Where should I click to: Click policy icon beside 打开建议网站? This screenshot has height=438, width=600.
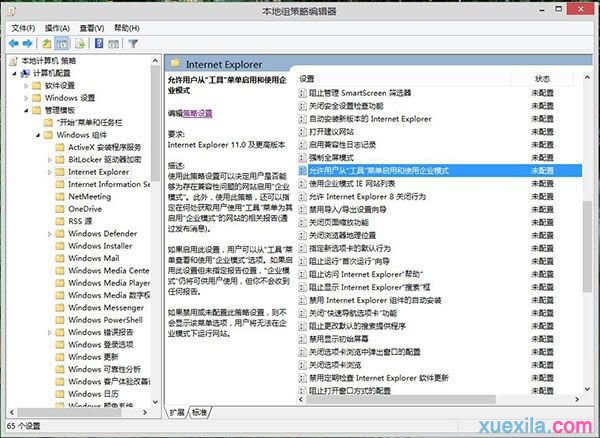[303, 132]
